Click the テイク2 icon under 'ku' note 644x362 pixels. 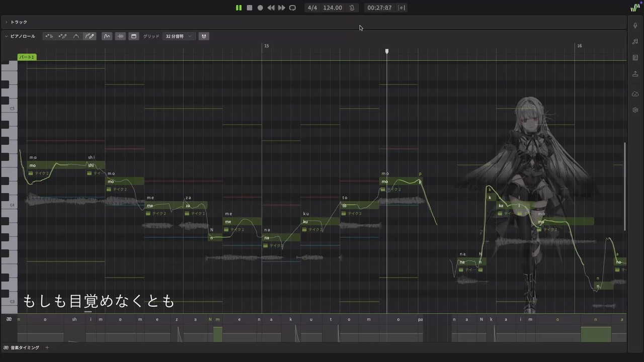(x=305, y=230)
